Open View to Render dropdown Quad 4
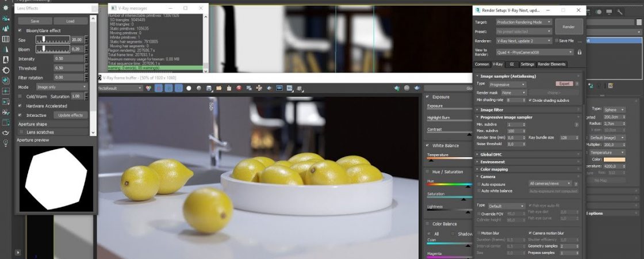Image resolution: width=644 pixels, height=259 pixels. pyautogui.click(x=534, y=52)
